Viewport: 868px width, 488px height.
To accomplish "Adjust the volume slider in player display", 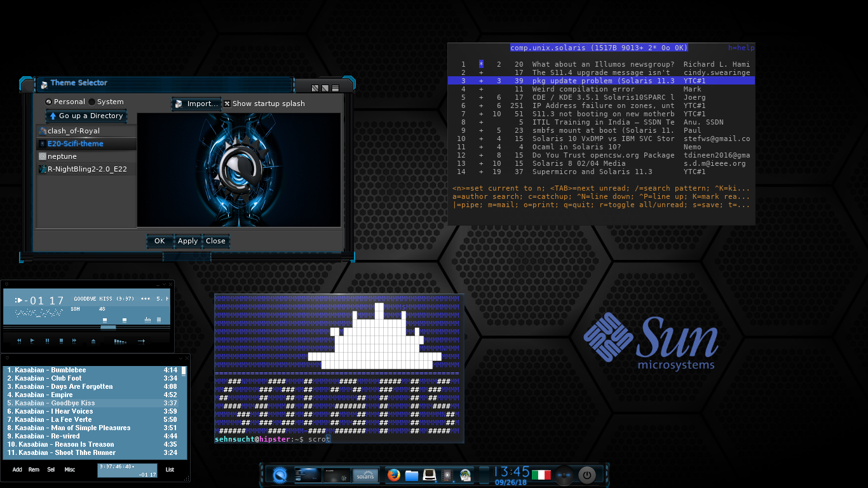I will 105,320.
